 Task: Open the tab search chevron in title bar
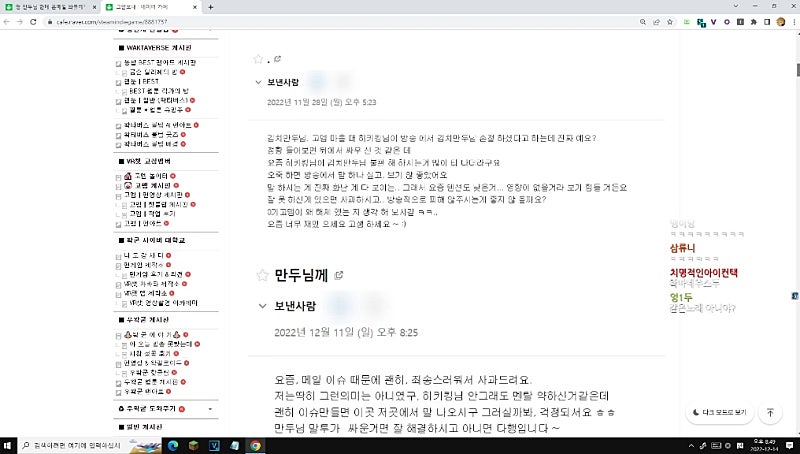(x=736, y=7)
